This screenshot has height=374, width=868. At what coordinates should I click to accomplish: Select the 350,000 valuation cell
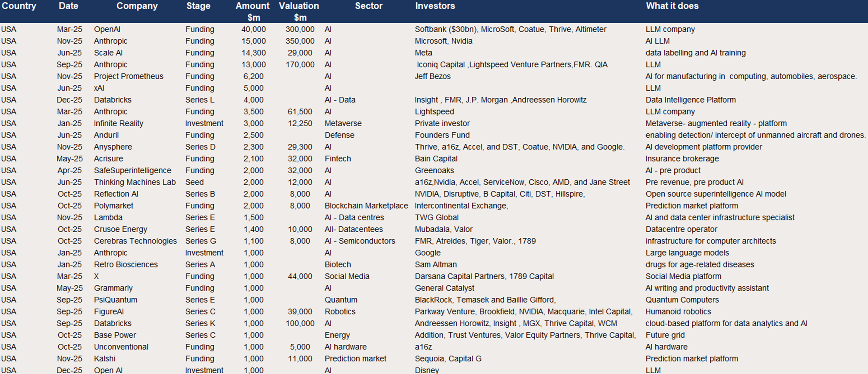click(300, 41)
